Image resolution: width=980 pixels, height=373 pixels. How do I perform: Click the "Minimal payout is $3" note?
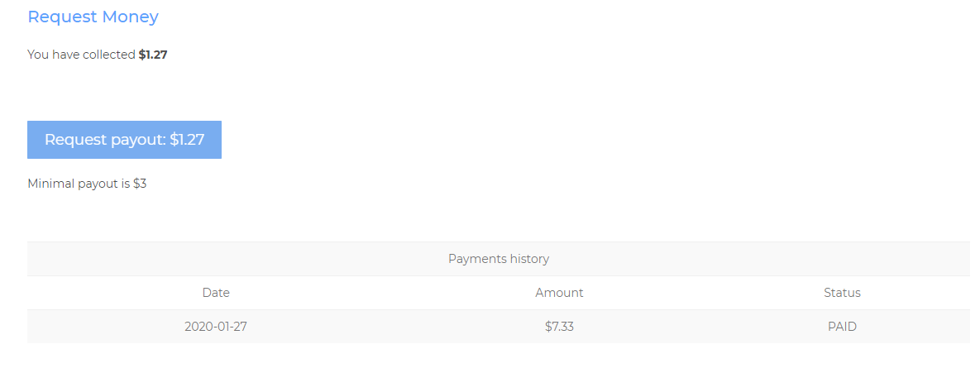87,184
